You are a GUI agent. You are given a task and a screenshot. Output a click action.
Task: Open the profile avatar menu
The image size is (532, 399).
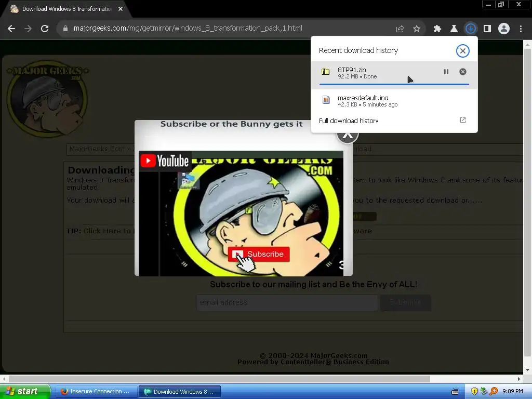point(504,29)
